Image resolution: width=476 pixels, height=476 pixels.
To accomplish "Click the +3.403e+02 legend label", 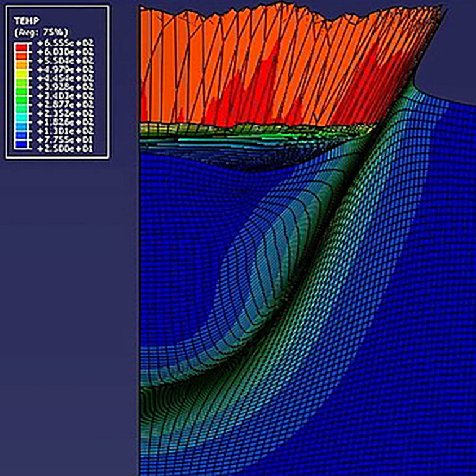I will coord(65,96).
